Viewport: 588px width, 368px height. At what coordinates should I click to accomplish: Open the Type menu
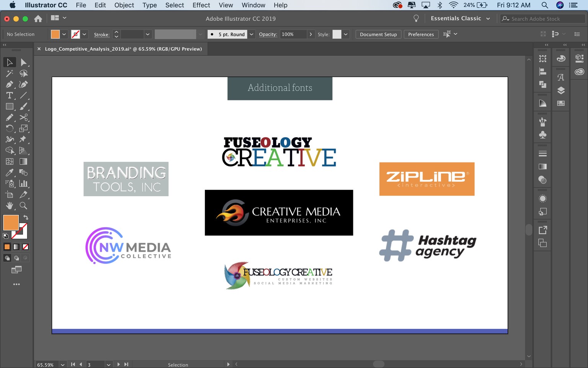coord(150,5)
